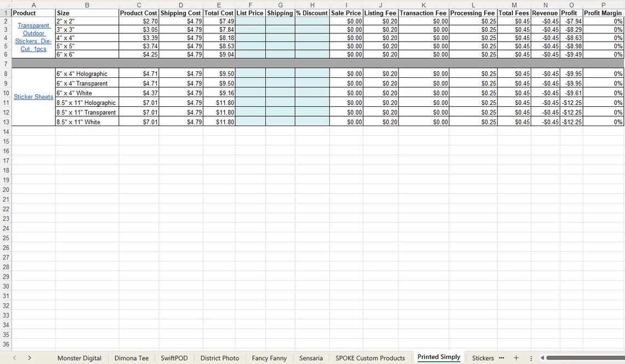The image size is (625, 364).
Task: Select row number 7
Action: pos(5,63)
